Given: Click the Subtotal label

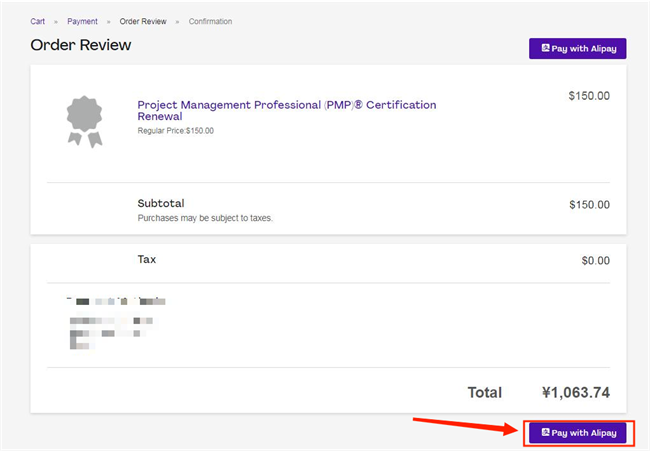Looking at the screenshot, I should tap(161, 203).
